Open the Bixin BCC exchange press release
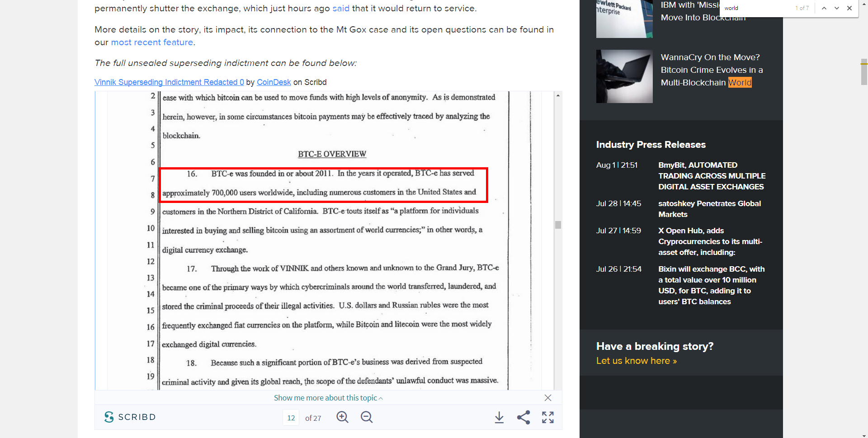The image size is (868, 438). point(712,285)
